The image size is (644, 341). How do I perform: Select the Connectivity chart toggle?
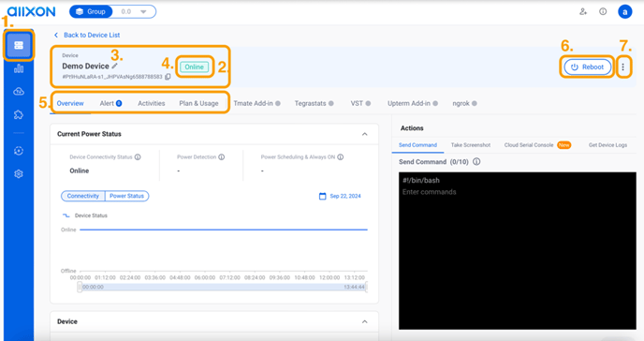coord(83,196)
